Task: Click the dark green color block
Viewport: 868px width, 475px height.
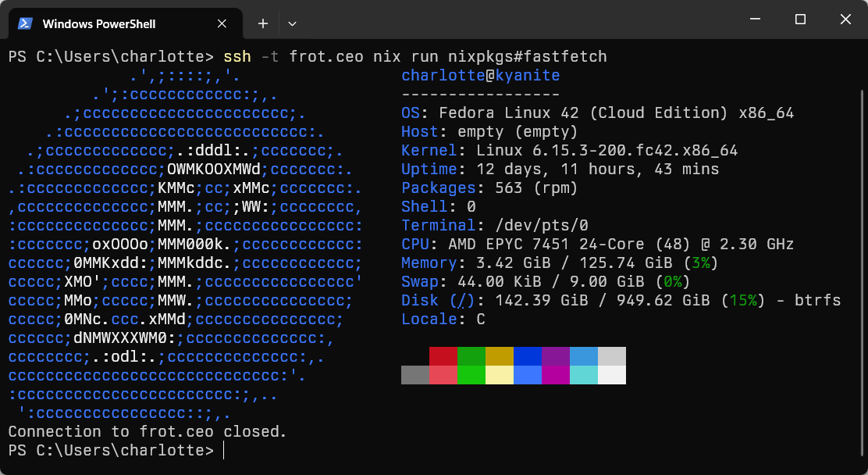Action: pos(471,356)
